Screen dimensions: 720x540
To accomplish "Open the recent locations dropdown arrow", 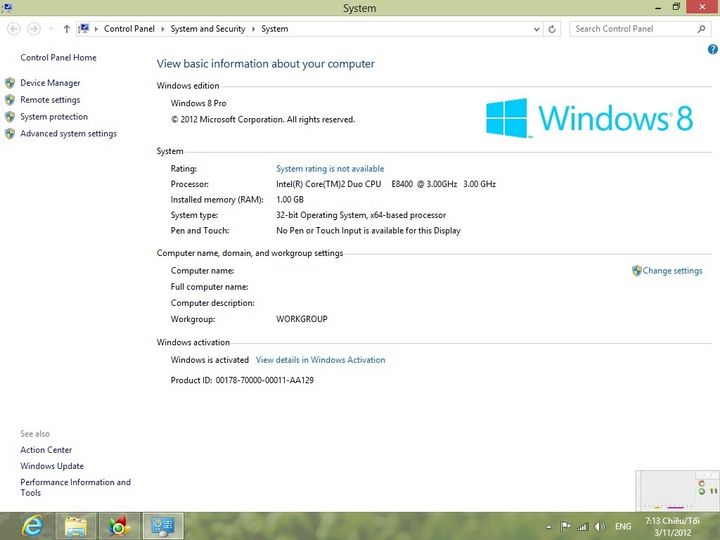I will coord(51,29).
